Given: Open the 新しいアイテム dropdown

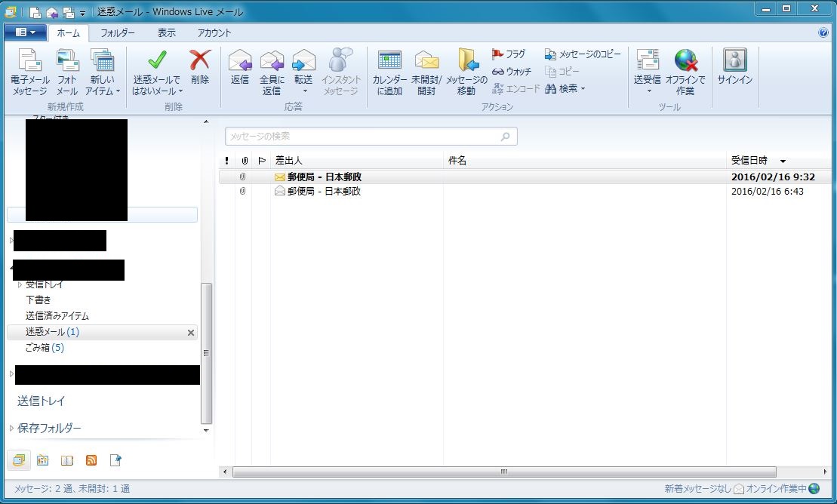Looking at the screenshot, I should pyautogui.click(x=102, y=72).
